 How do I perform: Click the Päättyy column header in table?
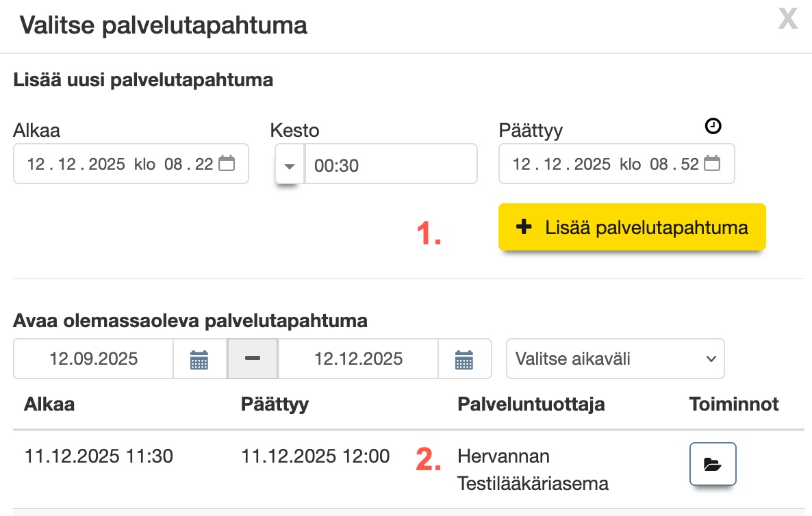275,404
